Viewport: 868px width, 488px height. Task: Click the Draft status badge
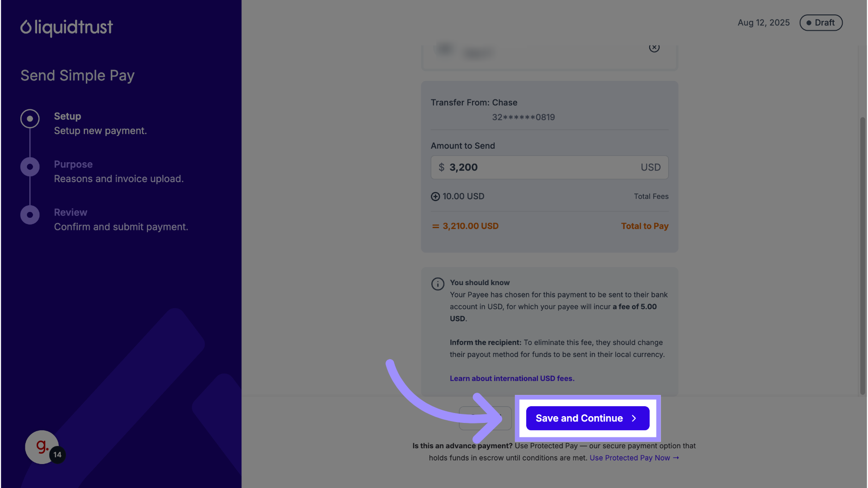[821, 23]
